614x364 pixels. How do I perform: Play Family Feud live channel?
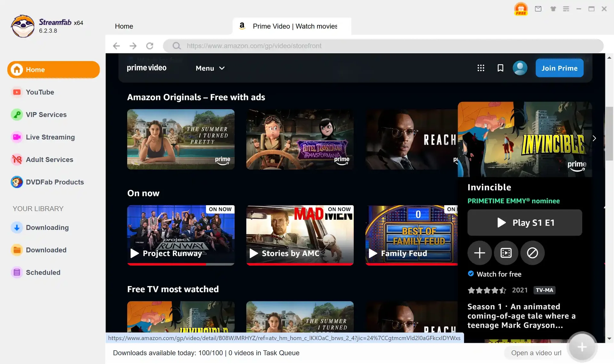click(412, 235)
